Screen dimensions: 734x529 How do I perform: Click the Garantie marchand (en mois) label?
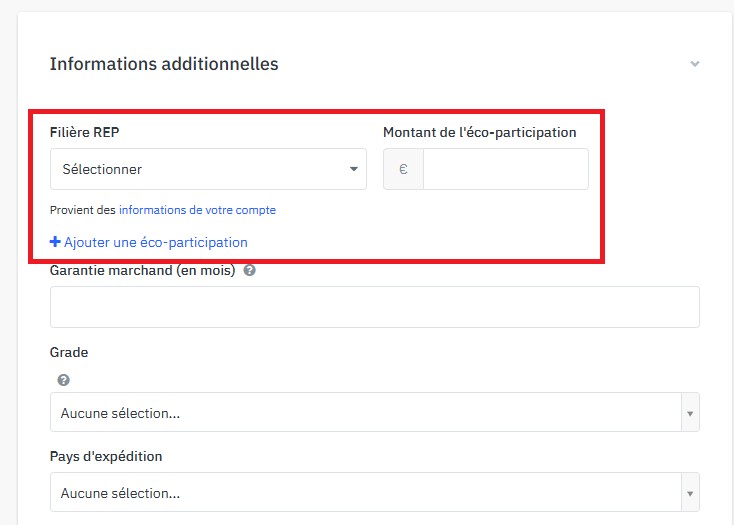click(x=142, y=270)
